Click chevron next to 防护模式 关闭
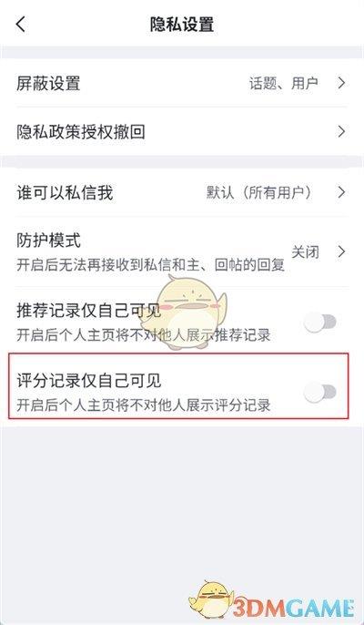Image resolution: width=364 pixels, height=625 pixels. click(341, 251)
